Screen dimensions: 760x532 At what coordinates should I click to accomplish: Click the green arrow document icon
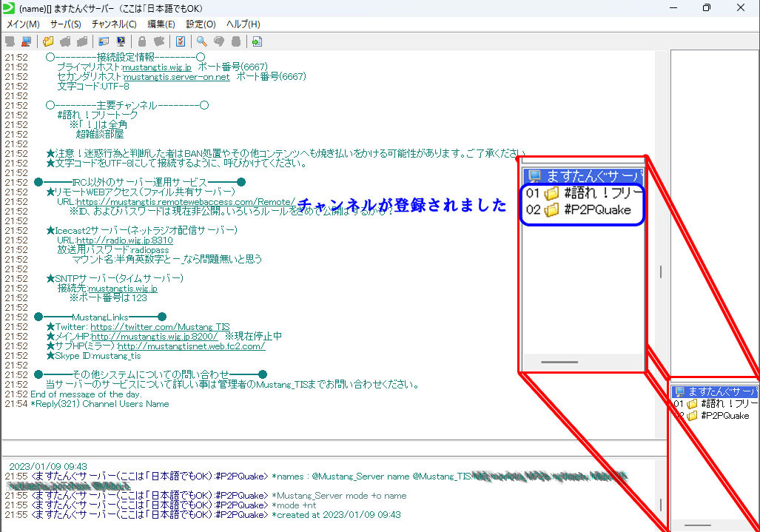pos(257,41)
